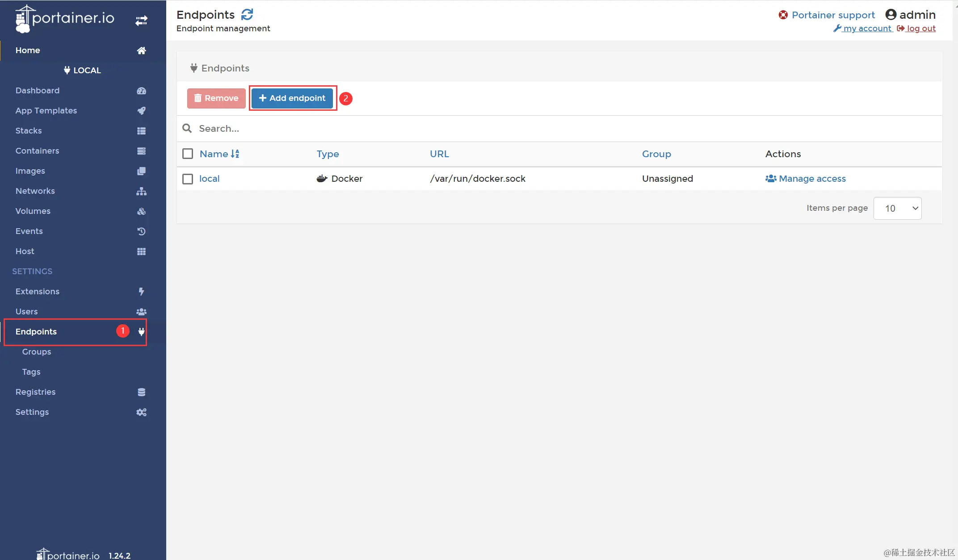Open Groups submenu under Endpoints
The image size is (958, 560).
(x=37, y=352)
